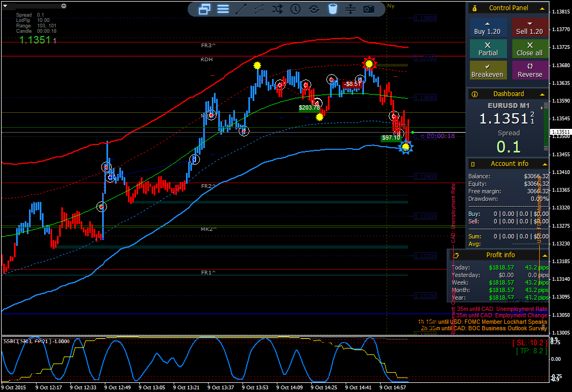Click the refresh icon beside Profit info
Viewport: 572px width, 392px height.
tap(456, 256)
